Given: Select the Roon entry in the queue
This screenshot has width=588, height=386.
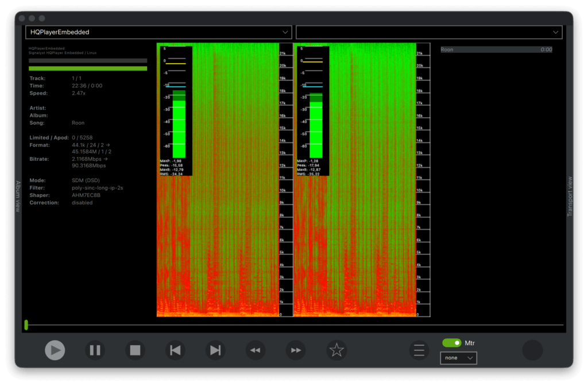Looking at the screenshot, I should [x=496, y=49].
